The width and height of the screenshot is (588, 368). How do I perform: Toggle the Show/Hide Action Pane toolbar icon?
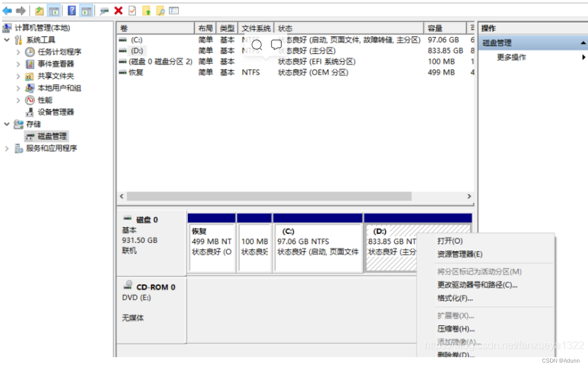[x=86, y=11]
